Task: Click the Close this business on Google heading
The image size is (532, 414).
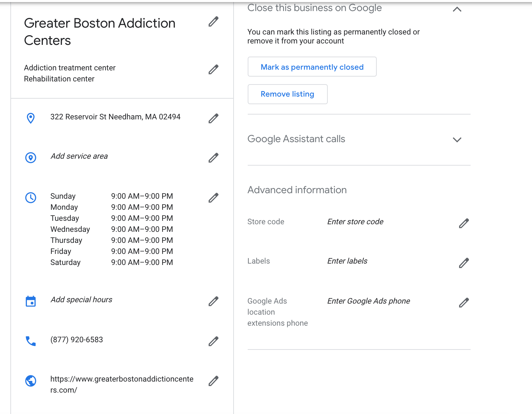Action: (x=315, y=8)
